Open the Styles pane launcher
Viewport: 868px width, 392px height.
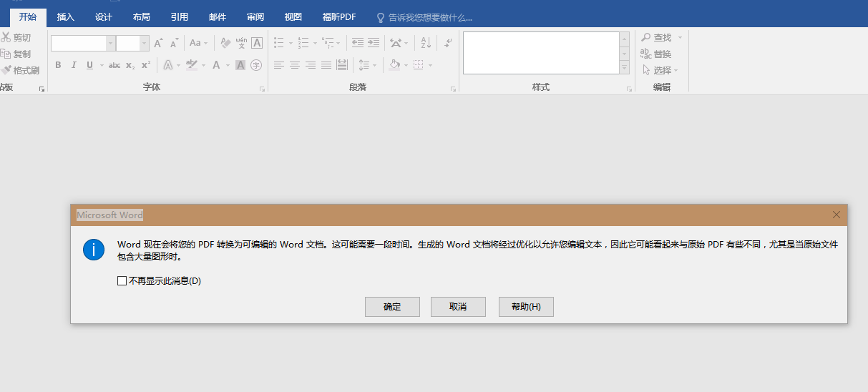[629, 89]
